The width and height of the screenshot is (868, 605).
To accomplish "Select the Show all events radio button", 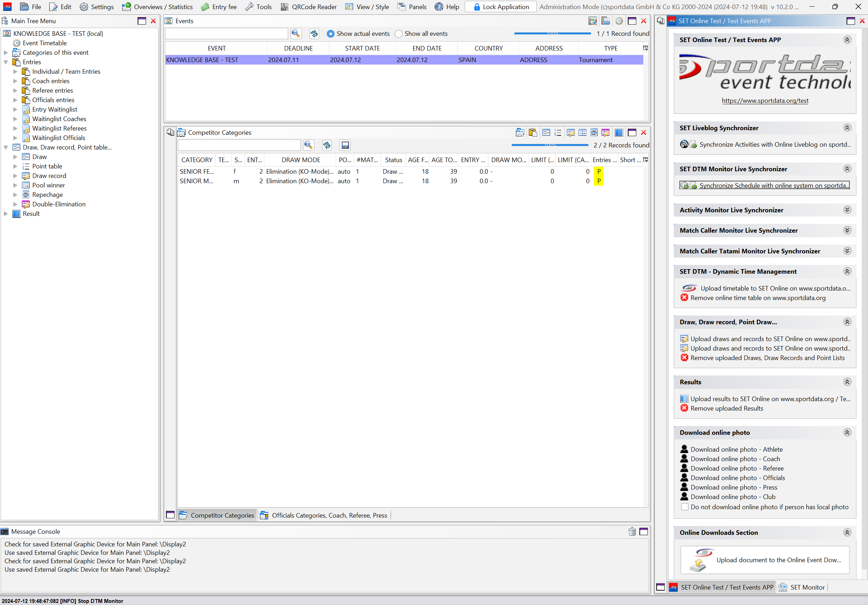I will [x=399, y=34].
